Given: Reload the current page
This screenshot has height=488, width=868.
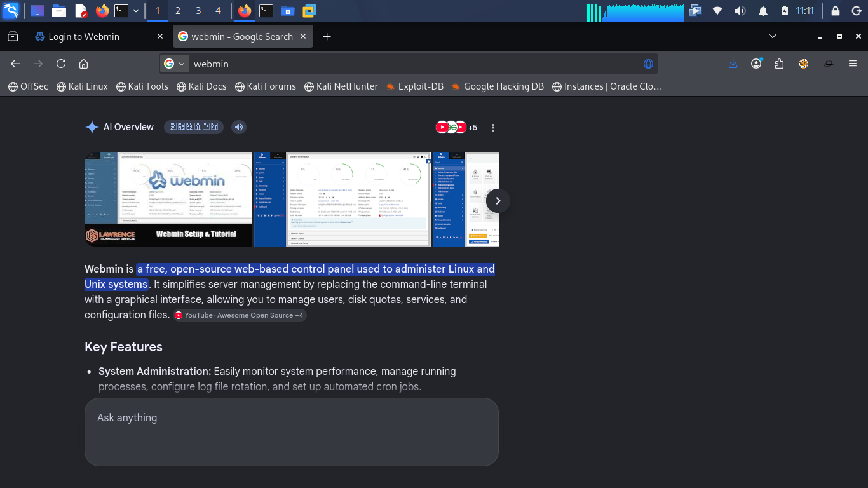Looking at the screenshot, I should click(61, 64).
